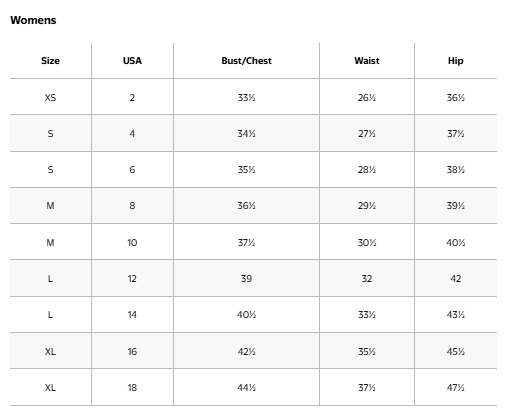Select the XS size cell
Screen dimensions: 510x412
pyautogui.click(x=50, y=98)
